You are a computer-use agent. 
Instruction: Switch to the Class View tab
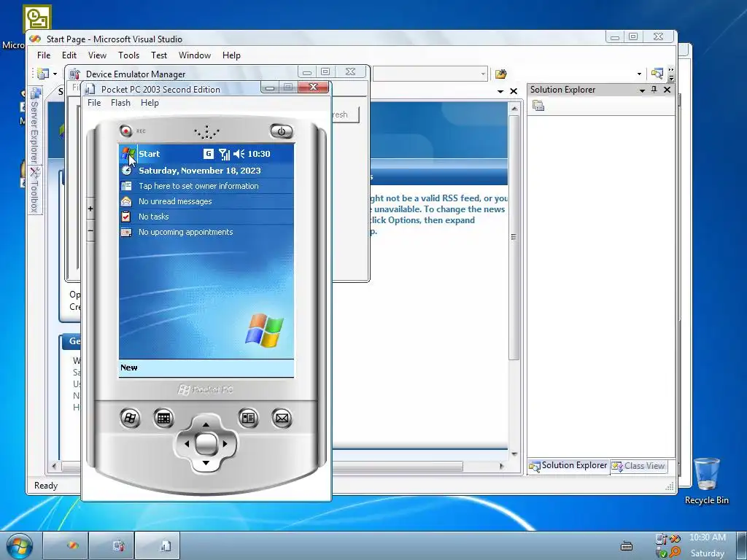[x=638, y=466]
